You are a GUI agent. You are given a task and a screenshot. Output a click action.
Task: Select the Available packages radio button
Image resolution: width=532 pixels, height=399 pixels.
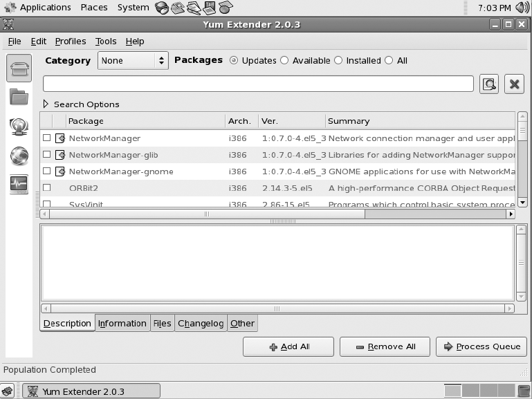coord(284,60)
